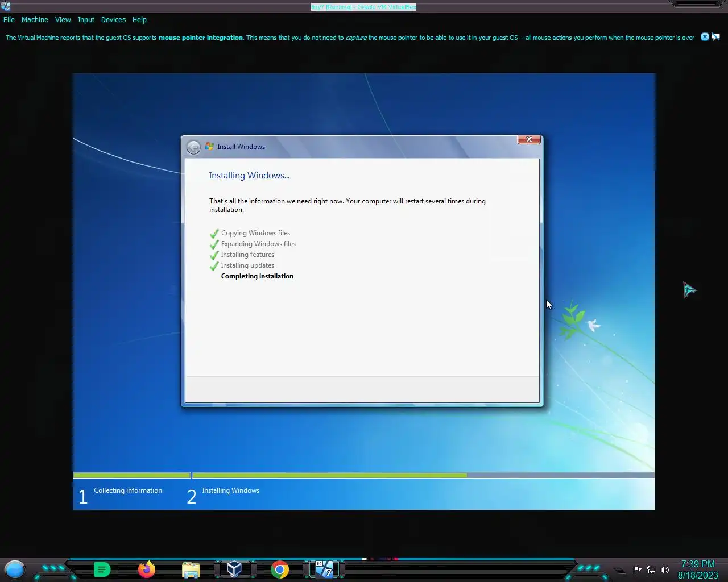Click the mouse pointer integration notification text

point(350,38)
